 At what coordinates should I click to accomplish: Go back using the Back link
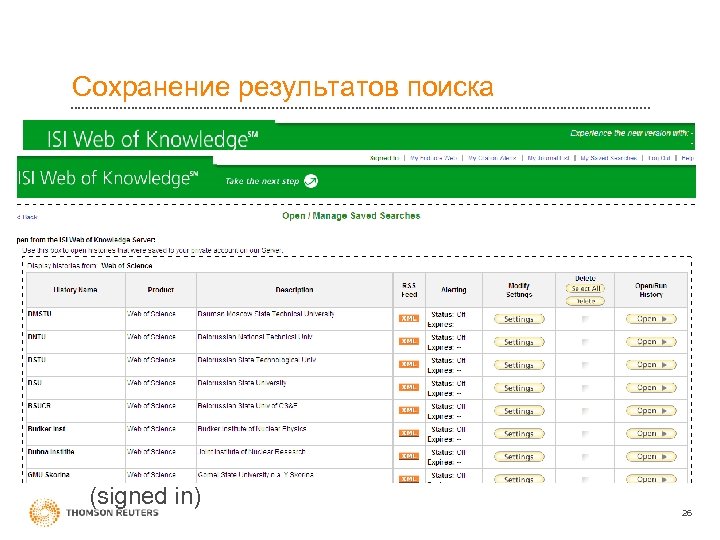point(27,217)
